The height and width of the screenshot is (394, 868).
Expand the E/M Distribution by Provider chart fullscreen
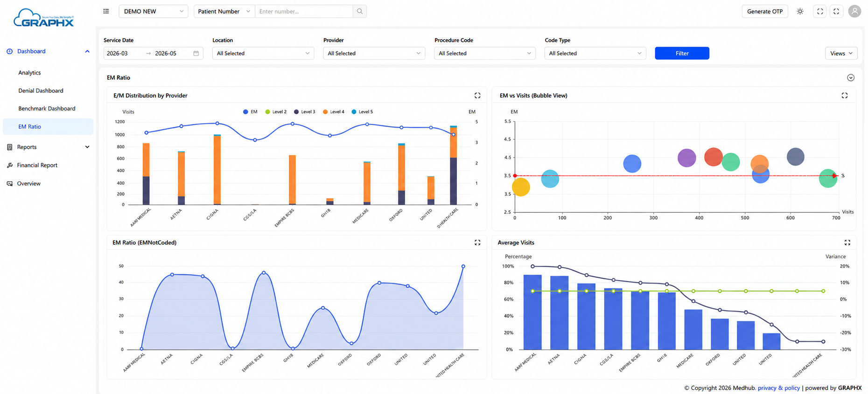tap(477, 96)
